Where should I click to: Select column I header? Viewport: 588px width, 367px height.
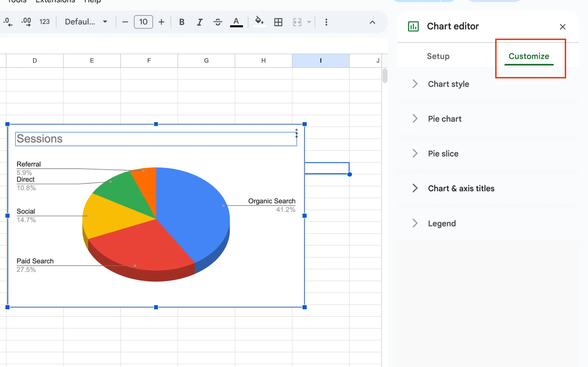(x=321, y=61)
